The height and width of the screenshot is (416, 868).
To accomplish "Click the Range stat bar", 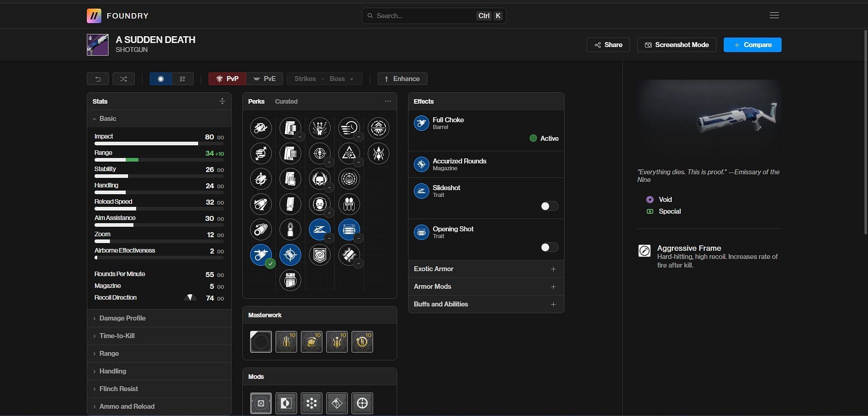I will (159, 160).
